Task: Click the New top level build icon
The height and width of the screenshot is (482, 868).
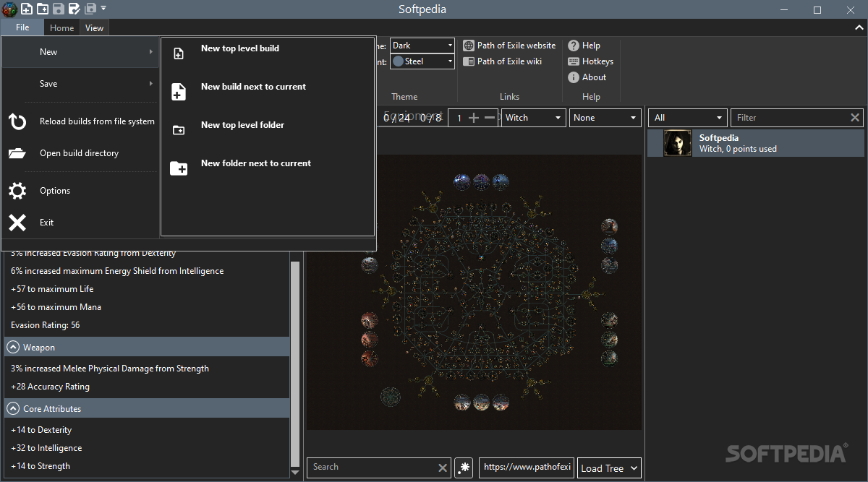Action: point(179,53)
